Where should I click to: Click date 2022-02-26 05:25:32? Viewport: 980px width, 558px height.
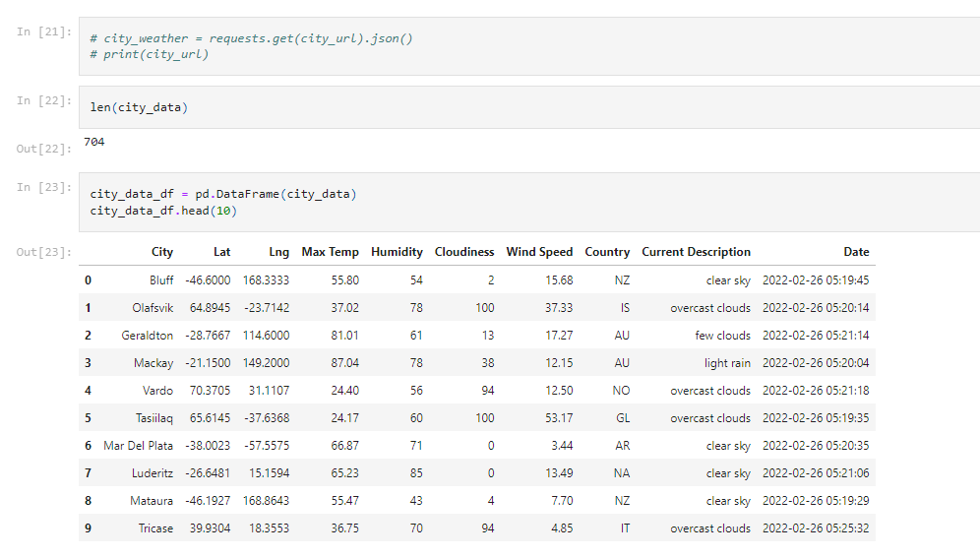816,528
